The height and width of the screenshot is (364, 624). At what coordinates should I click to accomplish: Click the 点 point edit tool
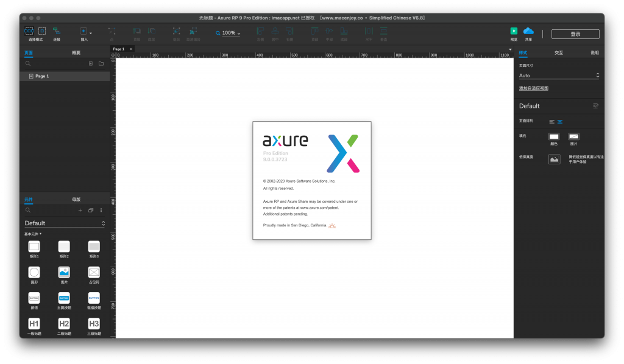coord(112,31)
